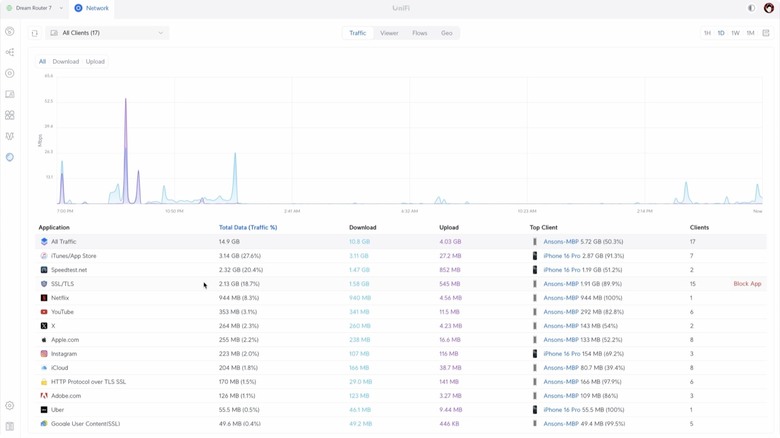Screen dimensions: 780x438
Task: Click the Top Client column header
Action: 543,227
